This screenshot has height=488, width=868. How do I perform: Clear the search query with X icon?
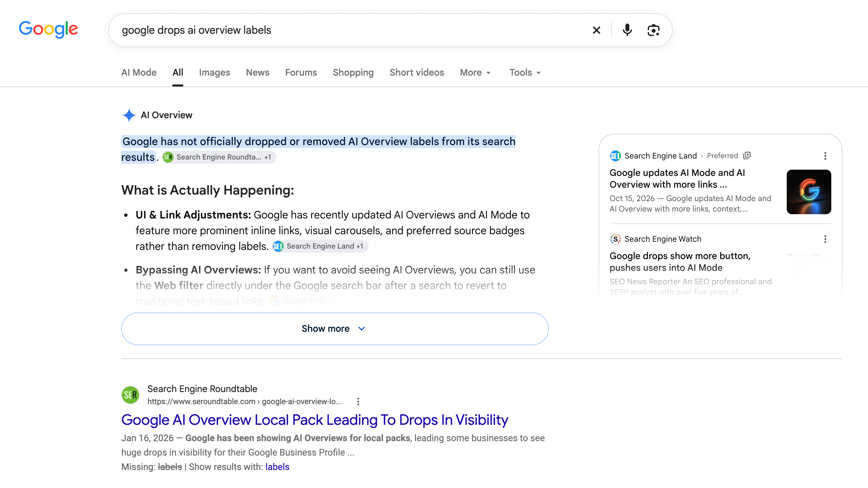coord(596,30)
